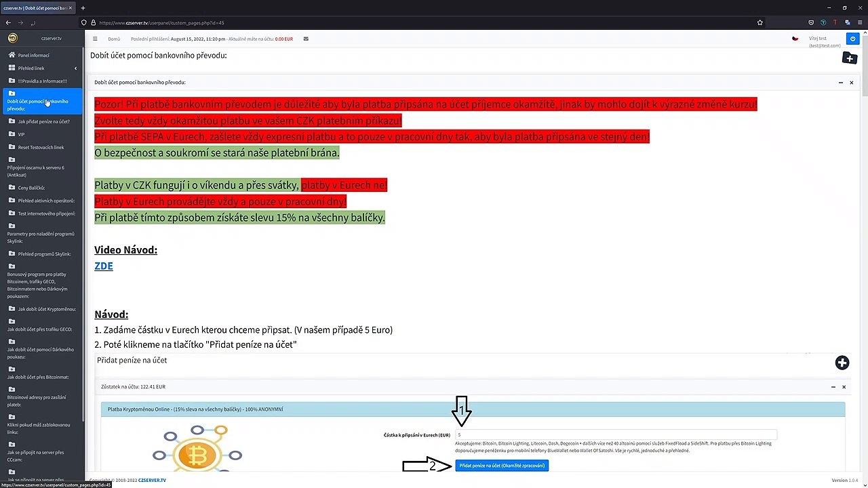This screenshot has height=488, width=868.
Task: Open the ZDE video guide link
Action: (104, 266)
